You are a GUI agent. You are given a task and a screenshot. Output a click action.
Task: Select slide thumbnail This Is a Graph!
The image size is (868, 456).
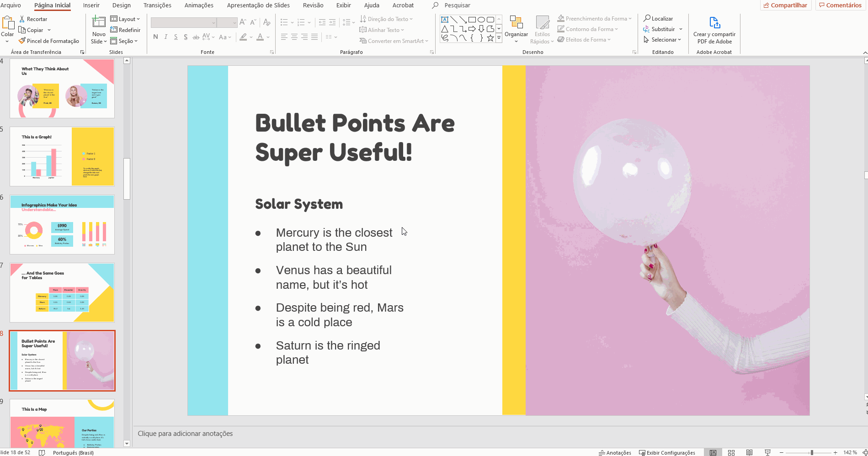(62, 156)
